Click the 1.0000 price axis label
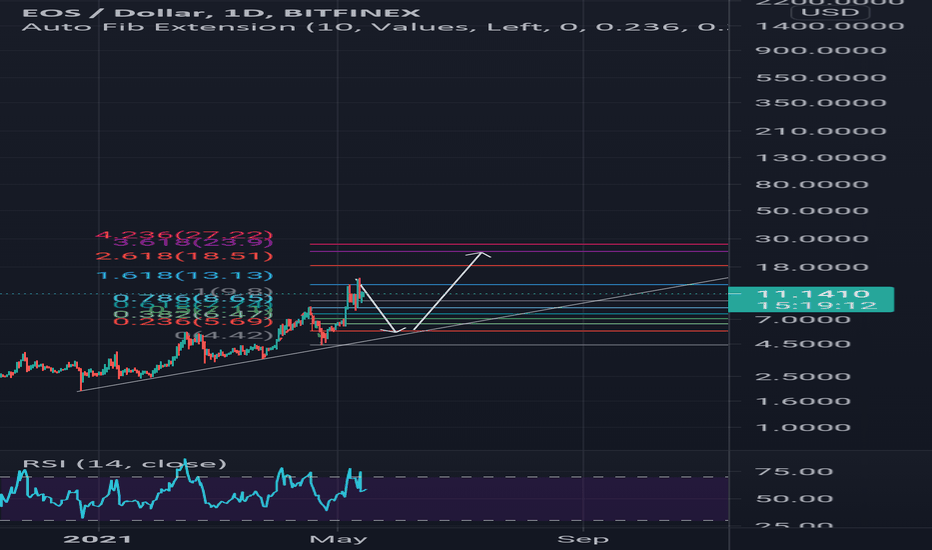The height and width of the screenshot is (550, 932). click(x=803, y=428)
